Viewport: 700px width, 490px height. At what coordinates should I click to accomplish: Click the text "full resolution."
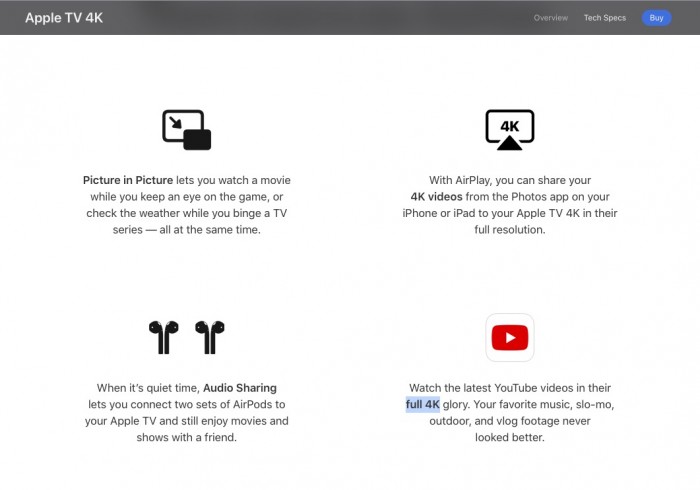coord(510,230)
